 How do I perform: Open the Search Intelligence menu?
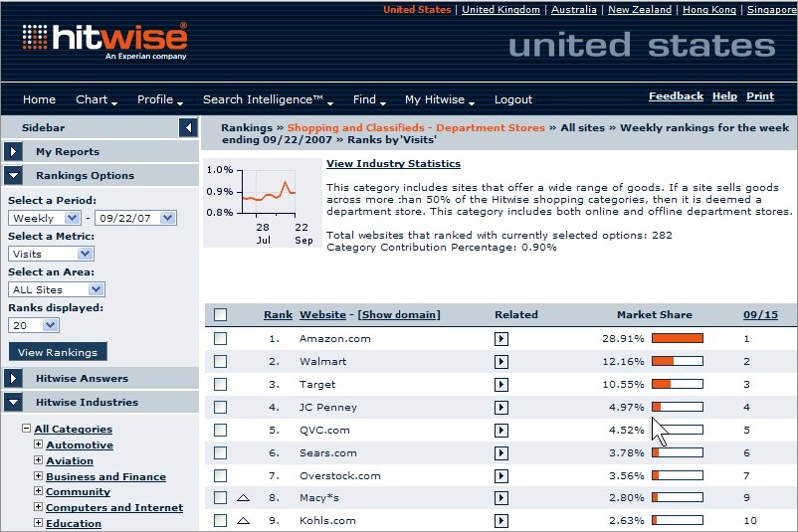pos(268,99)
